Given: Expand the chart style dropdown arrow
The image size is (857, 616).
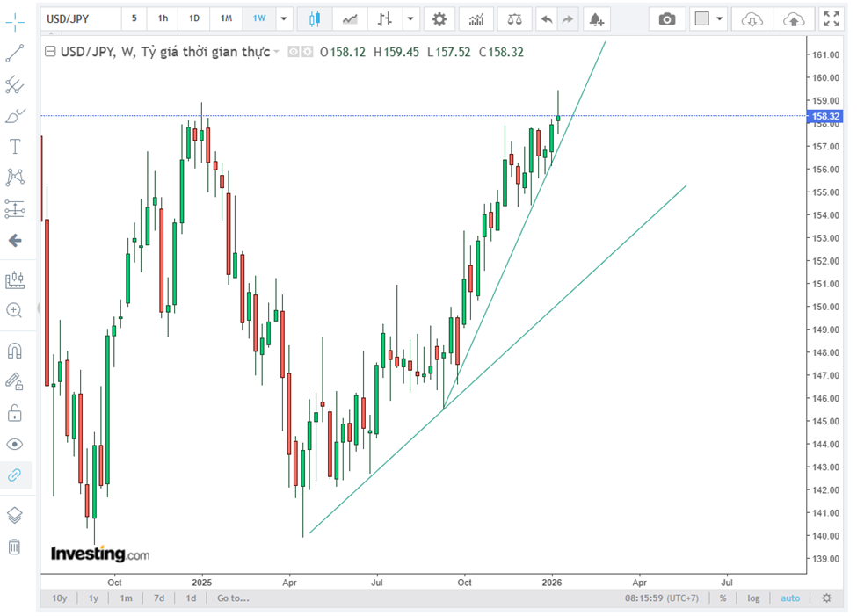Looking at the screenshot, I should coord(410,19).
